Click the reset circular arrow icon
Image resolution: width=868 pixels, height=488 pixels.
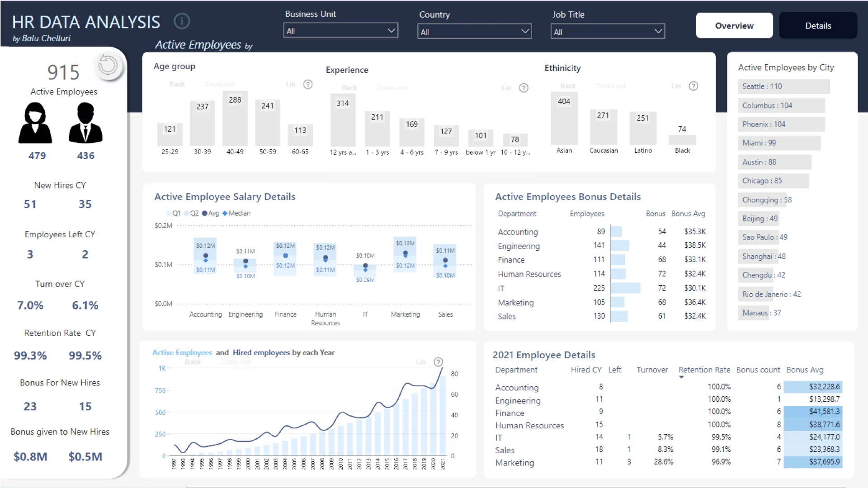tap(108, 66)
